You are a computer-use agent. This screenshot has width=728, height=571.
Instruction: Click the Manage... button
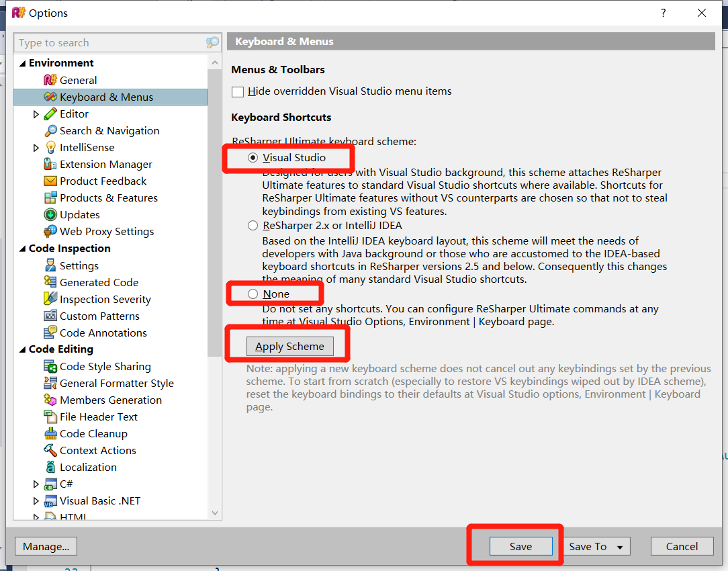click(46, 546)
